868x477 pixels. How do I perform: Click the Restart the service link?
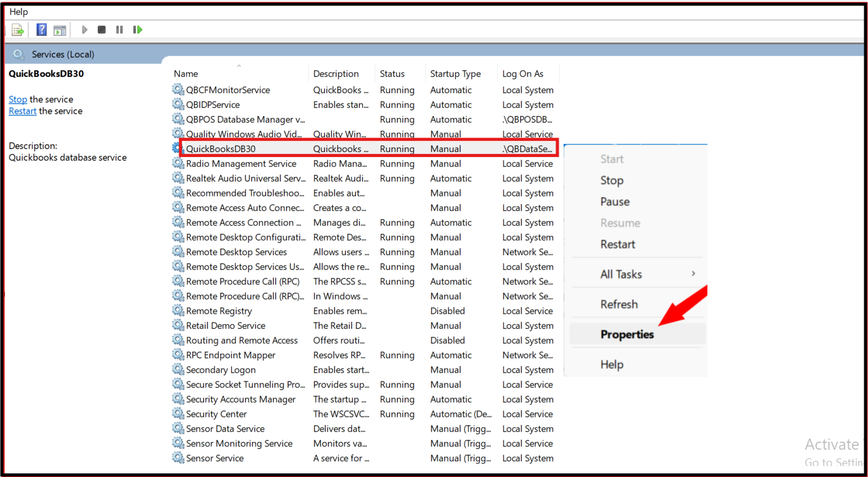22,111
